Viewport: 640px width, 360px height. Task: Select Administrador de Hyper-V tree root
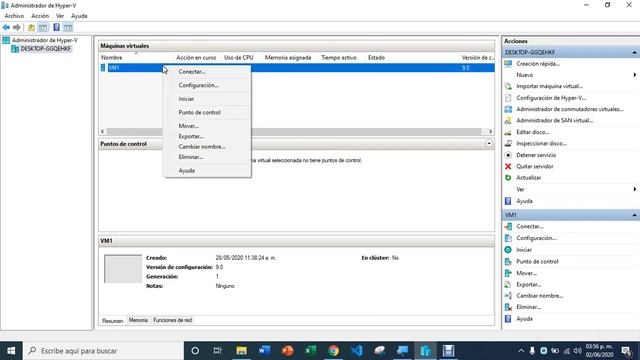44,40
